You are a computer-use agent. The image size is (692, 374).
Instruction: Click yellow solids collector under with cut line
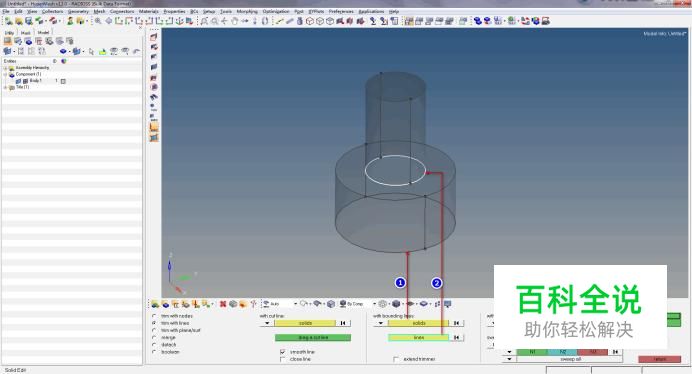pyautogui.click(x=305, y=323)
